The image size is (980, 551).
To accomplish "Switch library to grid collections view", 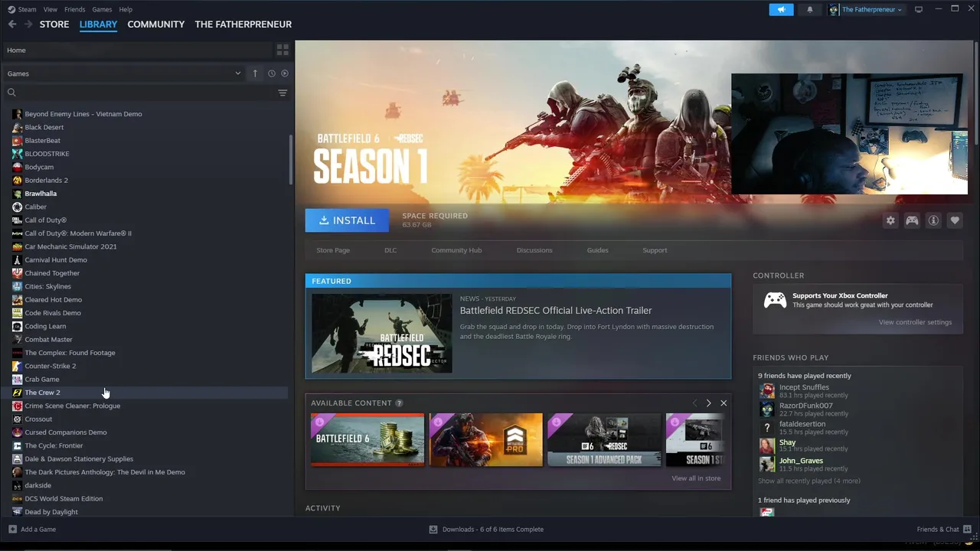I will point(283,50).
